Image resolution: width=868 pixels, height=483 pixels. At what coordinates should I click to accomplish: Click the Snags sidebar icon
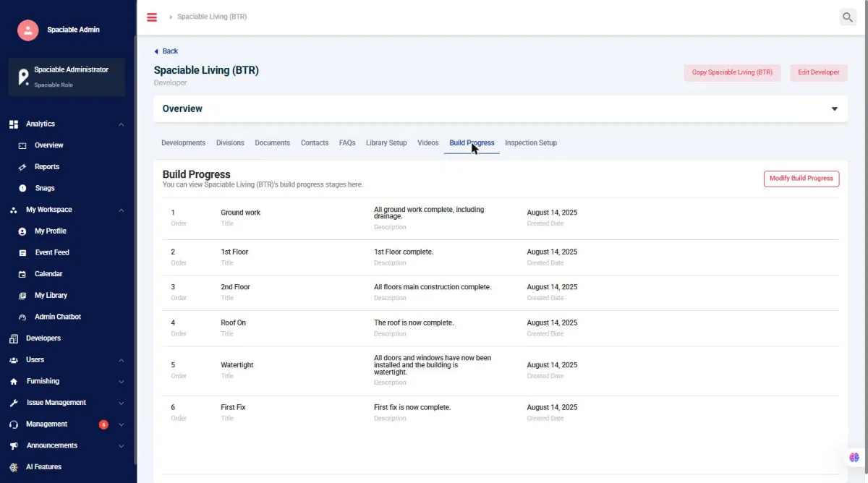(x=22, y=188)
